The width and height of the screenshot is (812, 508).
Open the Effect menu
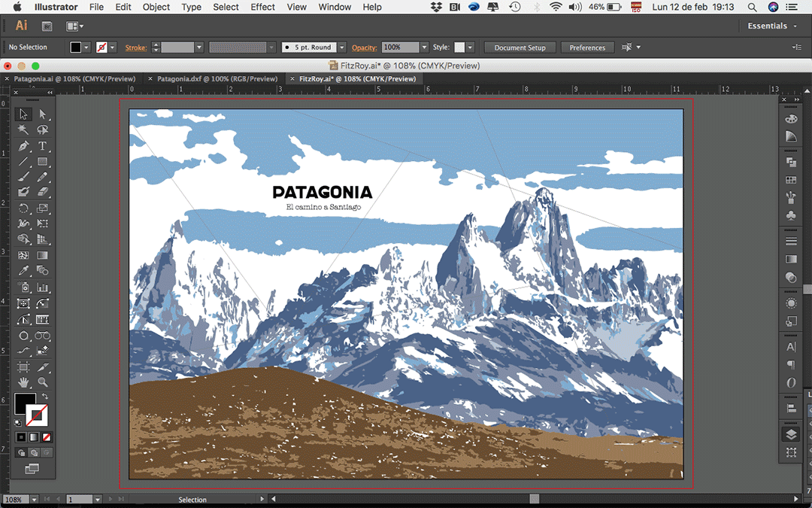click(262, 7)
